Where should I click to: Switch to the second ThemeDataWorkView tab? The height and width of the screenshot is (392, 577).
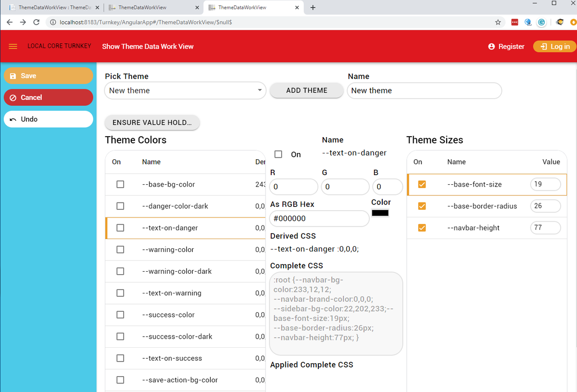click(x=153, y=8)
